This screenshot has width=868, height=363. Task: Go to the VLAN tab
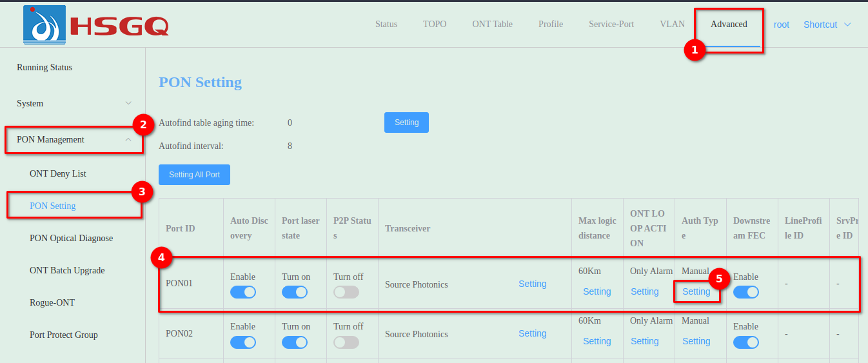coord(672,24)
